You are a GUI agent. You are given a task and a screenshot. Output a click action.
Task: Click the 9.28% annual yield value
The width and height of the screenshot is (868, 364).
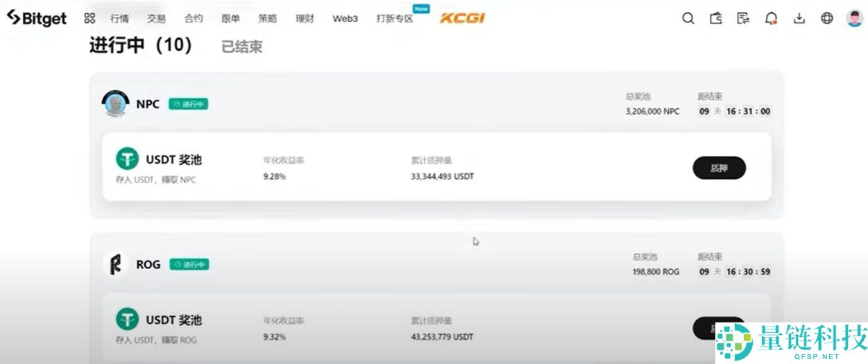click(x=274, y=177)
